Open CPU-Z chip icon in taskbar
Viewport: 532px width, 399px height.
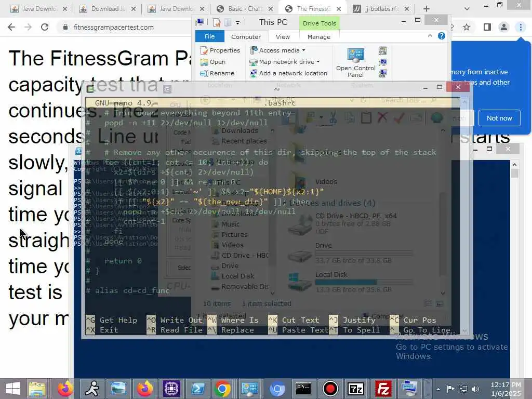(x=171, y=389)
